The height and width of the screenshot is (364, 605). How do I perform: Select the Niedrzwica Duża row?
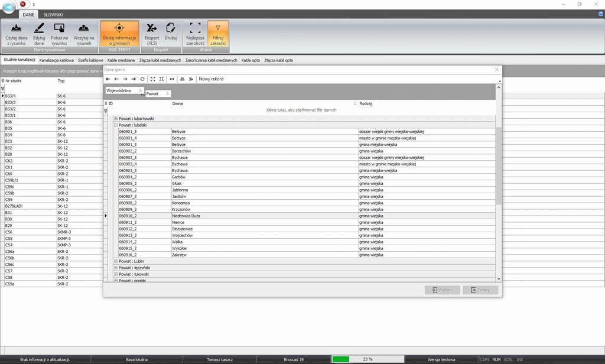tap(186, 216)
